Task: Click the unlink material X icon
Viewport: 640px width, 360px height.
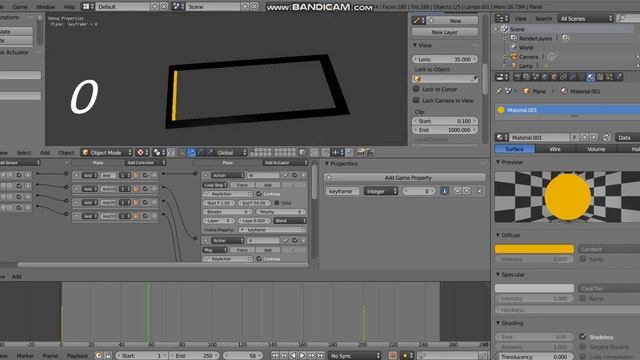Action: [x=594, y=138]
